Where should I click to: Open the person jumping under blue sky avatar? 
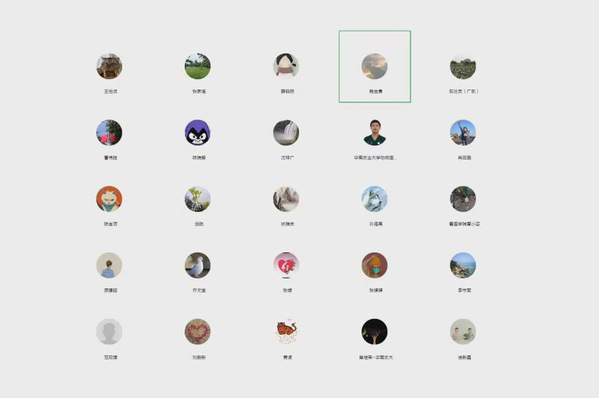463,133
